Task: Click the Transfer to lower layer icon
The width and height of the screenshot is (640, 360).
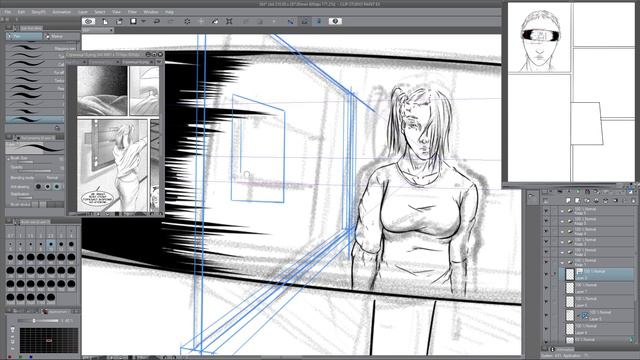Action: (x=596, y=201)
